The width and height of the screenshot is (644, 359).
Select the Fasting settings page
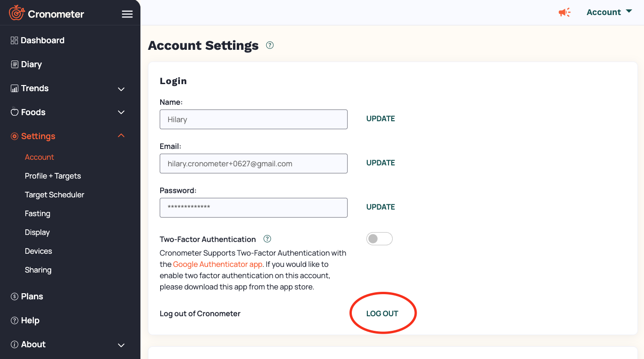(38, 213)
